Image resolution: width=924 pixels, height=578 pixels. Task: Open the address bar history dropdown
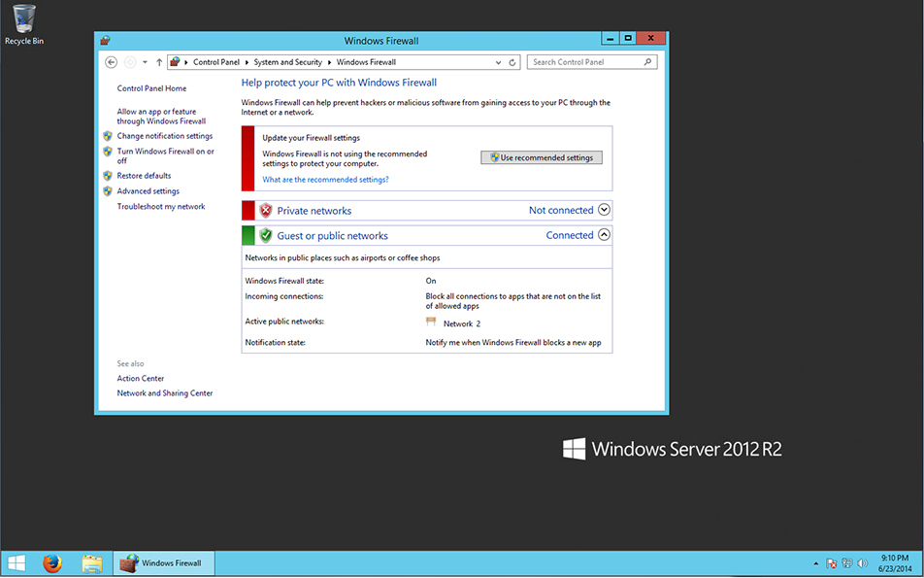point(498,62)
